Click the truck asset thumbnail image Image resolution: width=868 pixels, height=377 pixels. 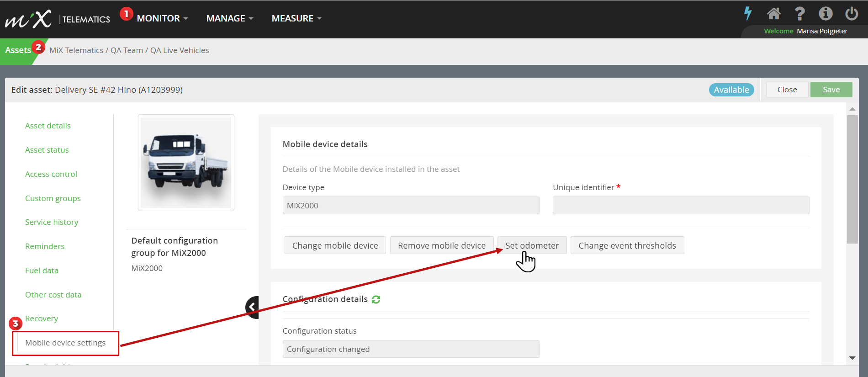(x=186, y=163)
